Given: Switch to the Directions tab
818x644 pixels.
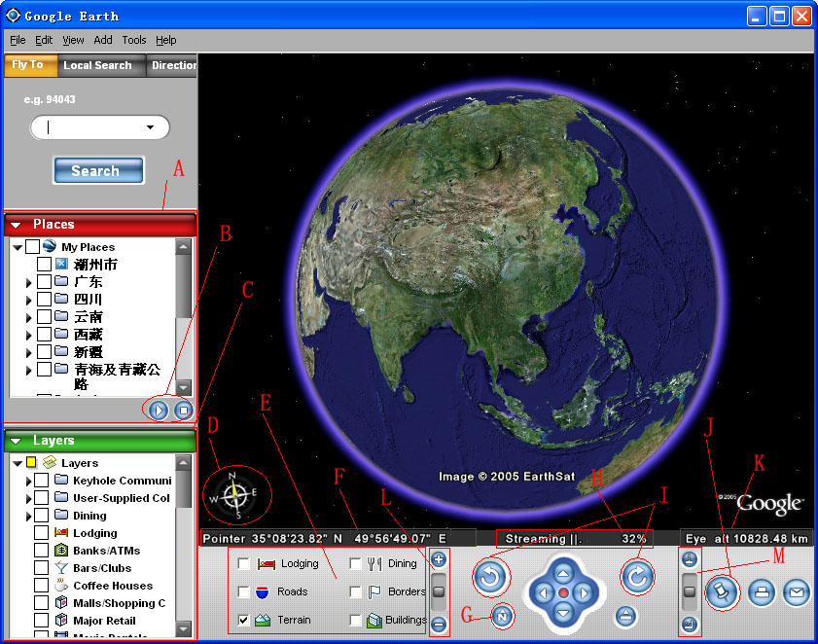Looking at the screenshot, I should pos(172,66).
